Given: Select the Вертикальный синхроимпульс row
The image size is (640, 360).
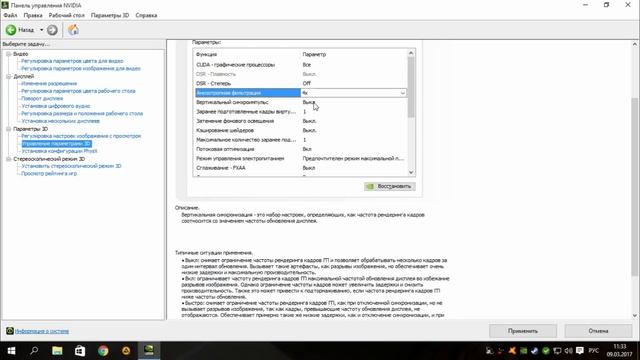Looking at the screenshot, I should [x=301, y=102].
